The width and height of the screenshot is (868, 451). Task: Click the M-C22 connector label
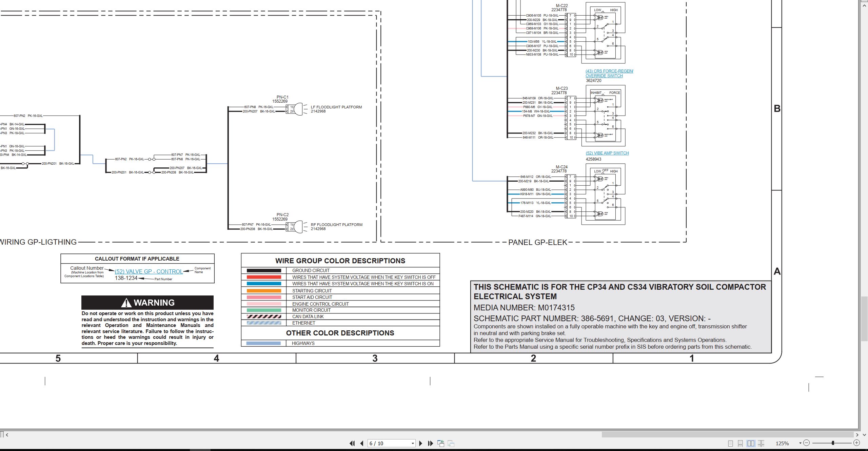(561, 6)
